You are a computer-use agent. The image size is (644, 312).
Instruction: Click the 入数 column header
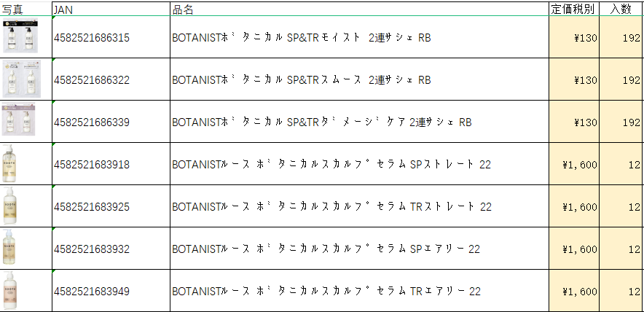[x=621, y=9]
